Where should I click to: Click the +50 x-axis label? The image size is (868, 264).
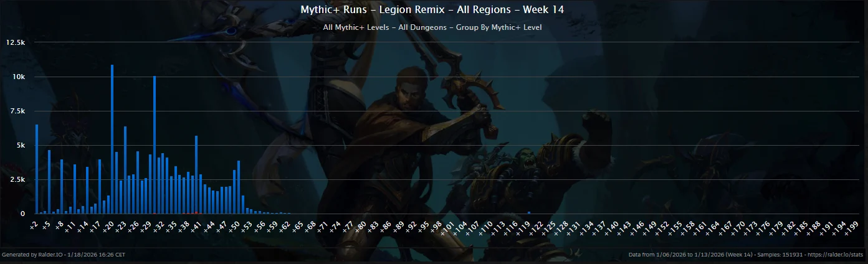233,225
